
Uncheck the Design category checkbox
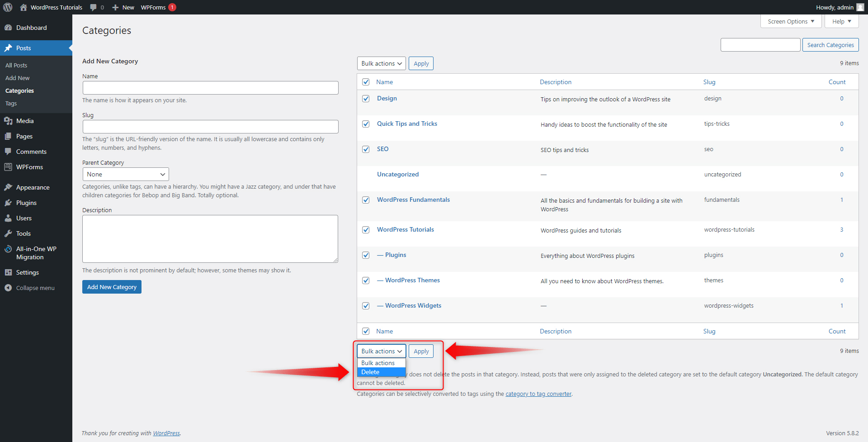point(366,99)
